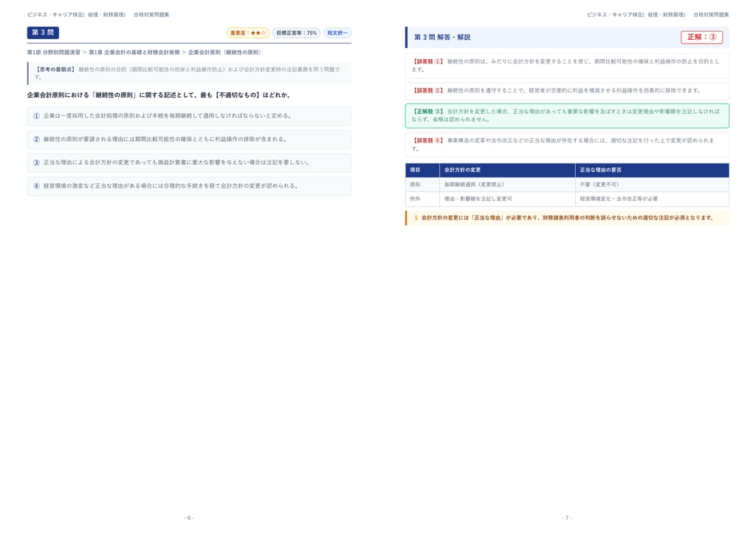Click the circled ② number icon in options
The image size is (756, 535).
click(36, 140)
